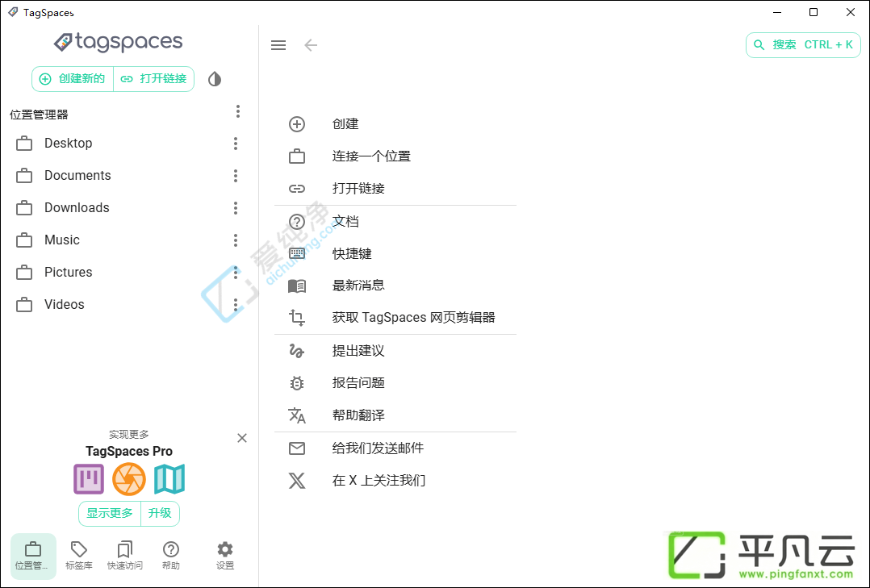The image size is (870, 588).
Task: Click the 升级 upgrade button
Action: tap(160, 514)
